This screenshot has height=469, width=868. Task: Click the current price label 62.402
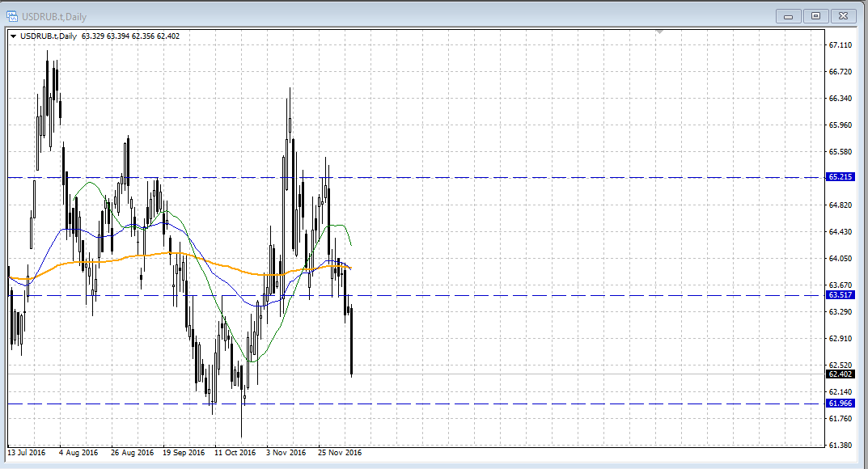[840, 374]
